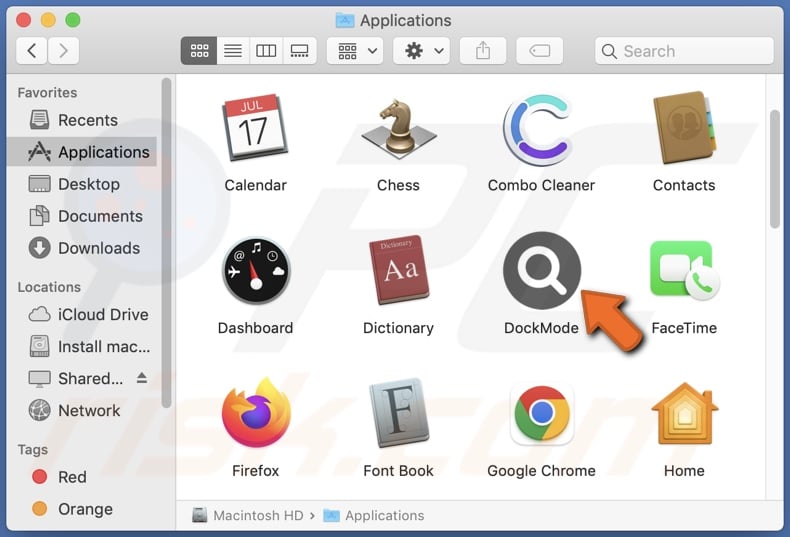This screenshot has width=790, height=537.
Task: Select the Dashboard app icon
Action: click(255, 271)
